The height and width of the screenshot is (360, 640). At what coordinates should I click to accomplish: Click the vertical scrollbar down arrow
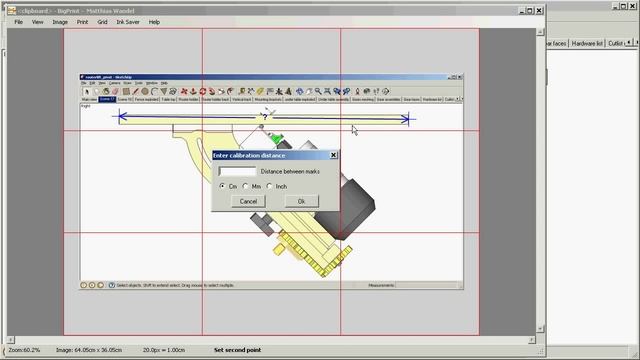pyautogui.click(x=540, y=329)
